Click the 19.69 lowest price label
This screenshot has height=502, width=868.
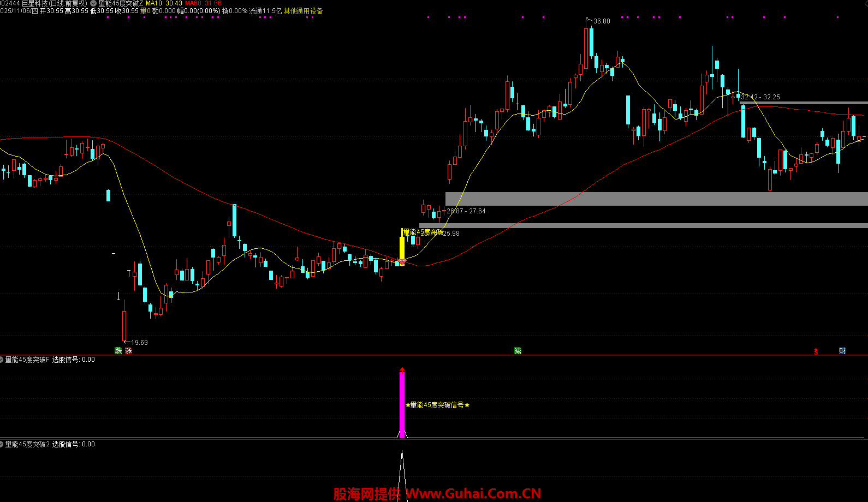click(x=139, y=343)
